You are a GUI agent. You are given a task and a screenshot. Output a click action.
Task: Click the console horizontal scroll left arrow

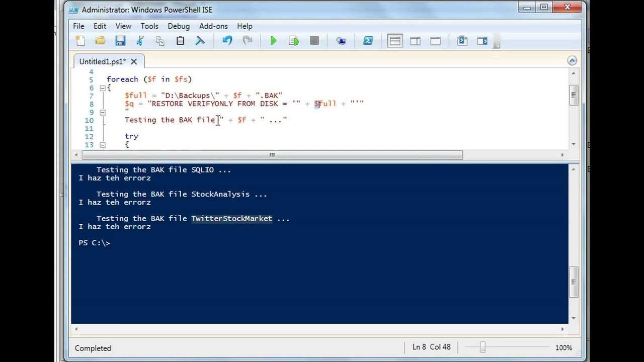(x=76, y=329)
